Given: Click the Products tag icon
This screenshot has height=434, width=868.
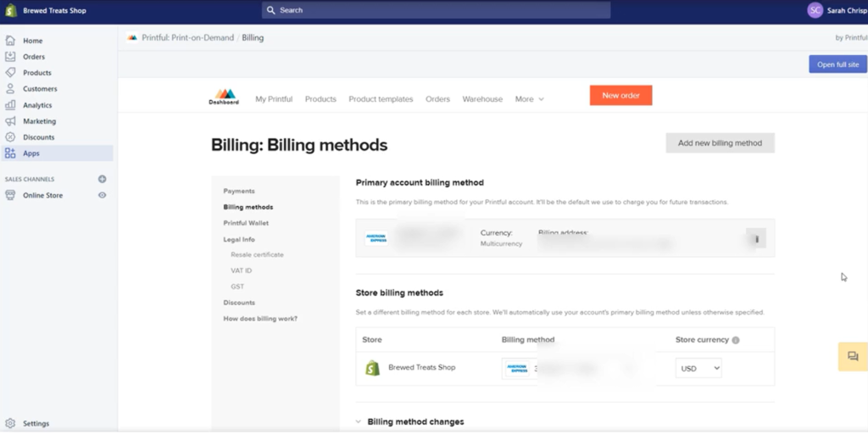Looking at the screenshot, I should 10,73.
